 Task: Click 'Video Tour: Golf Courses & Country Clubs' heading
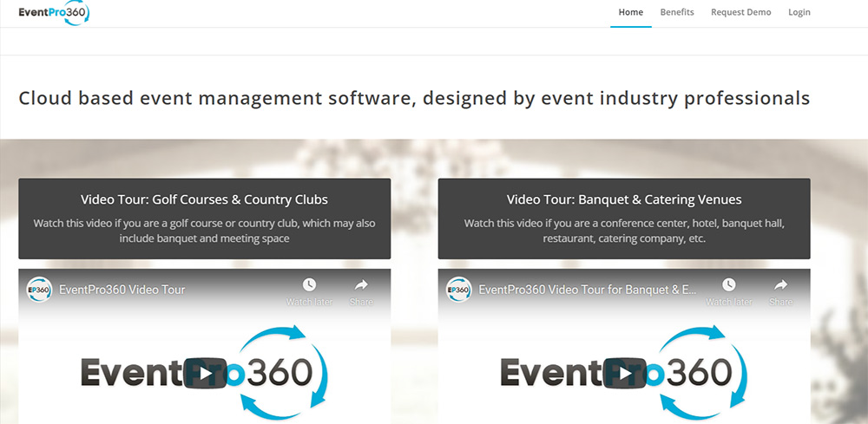(204, 199)
